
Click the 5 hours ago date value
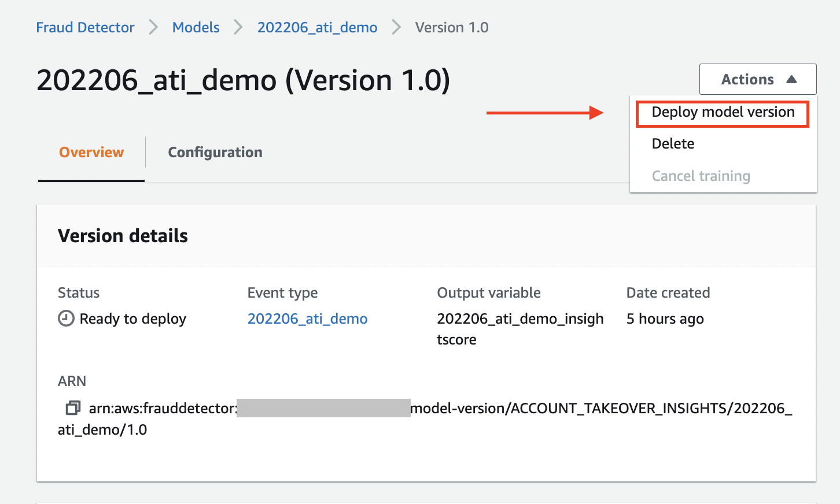pos(665,318)
